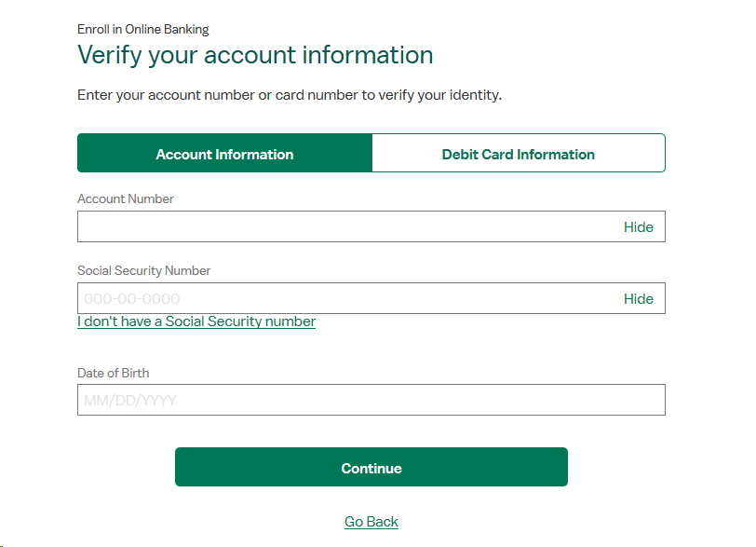Select the 'Date of Birth' field label
Screen dimensions: 756x547
click(x=114, y=373)
